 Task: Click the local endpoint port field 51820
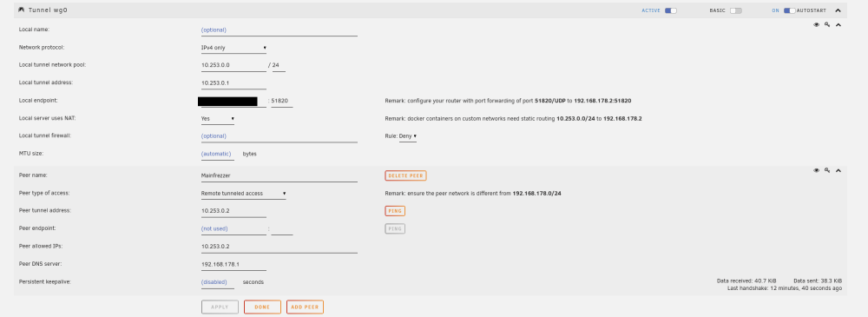coord(282,101)
